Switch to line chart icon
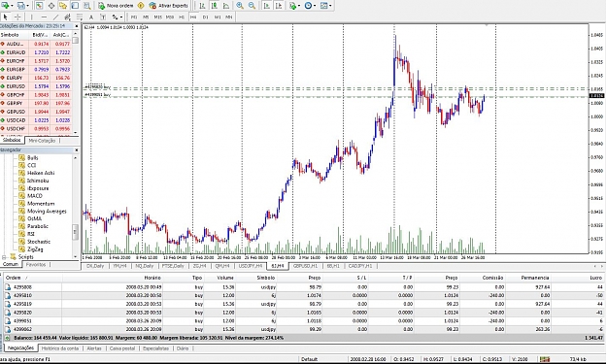The width and height of the screenshot is (607, 364). [x=226, y=6]
